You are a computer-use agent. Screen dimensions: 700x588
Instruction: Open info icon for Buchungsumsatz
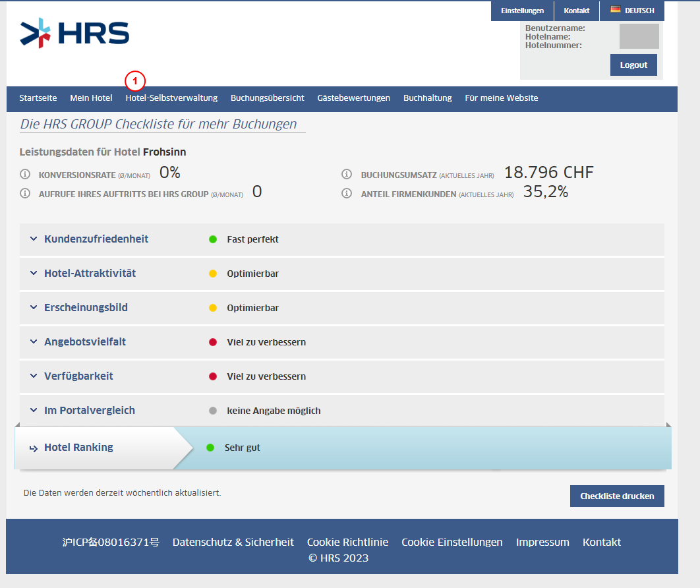tap(347, 174)
